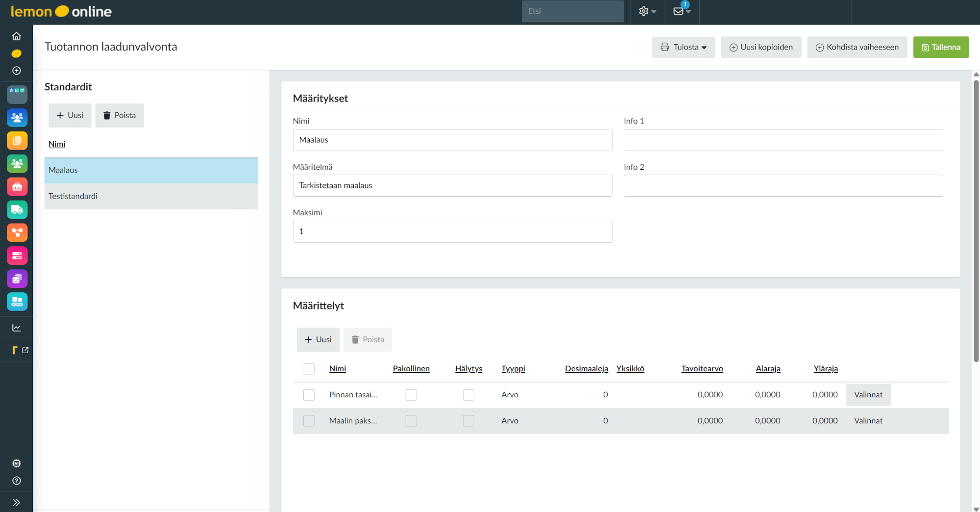Open the line chart reports icon
The width and height of the screenshot is (980, 512).
pyautogui.click(x=17, y=328)
